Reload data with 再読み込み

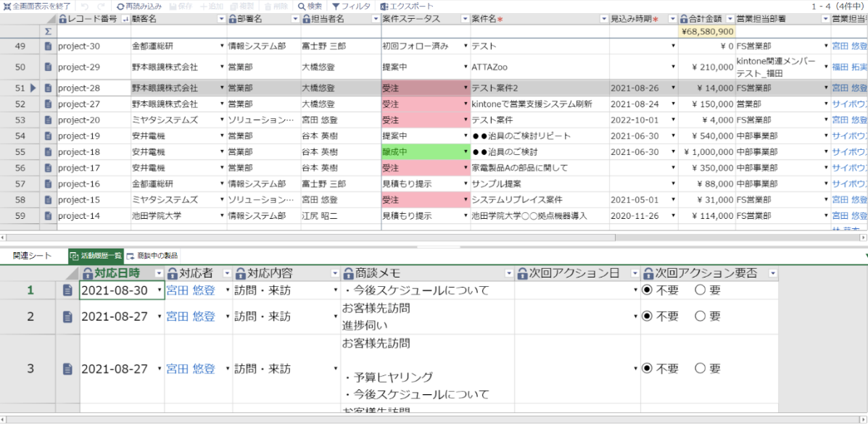point(139,7)
